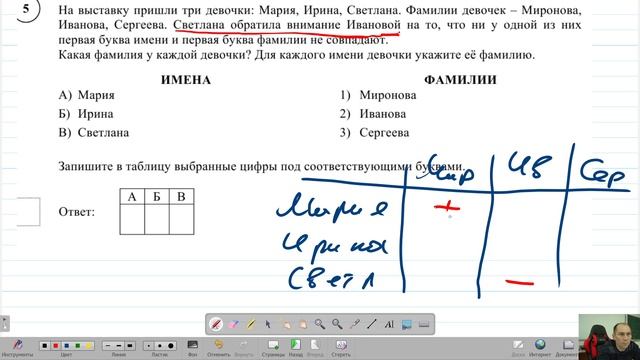This screenshot has width=640, height=360.
Task: Activate the laser pointer tool
Action: click(354, 324)
